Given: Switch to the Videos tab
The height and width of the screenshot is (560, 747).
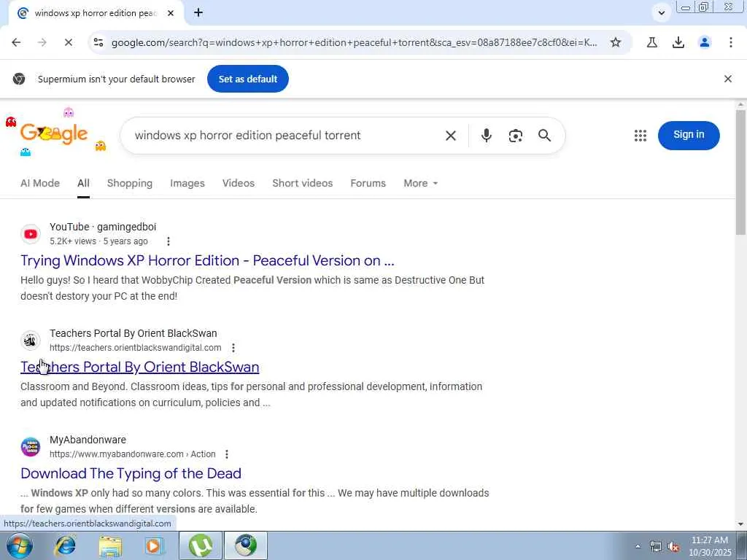Looking at the screenshot, I should click(x=239, y=183).
